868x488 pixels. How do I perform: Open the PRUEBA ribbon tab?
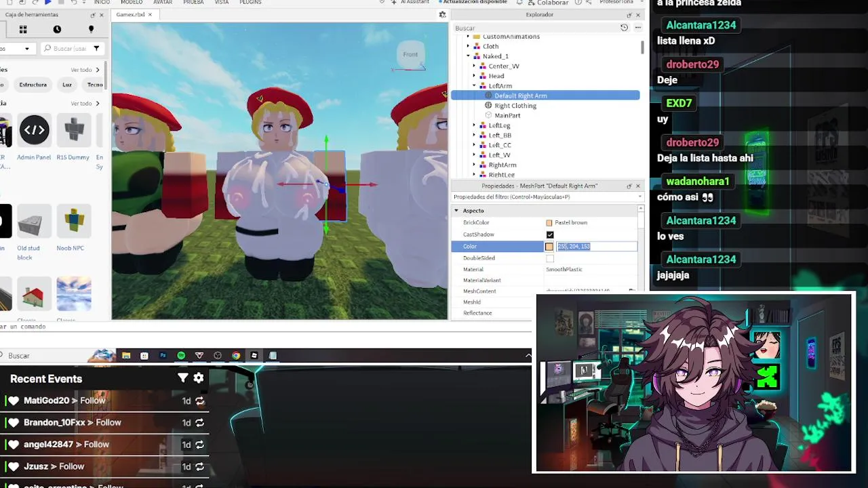pyautogui.click(x=193, y=3)
